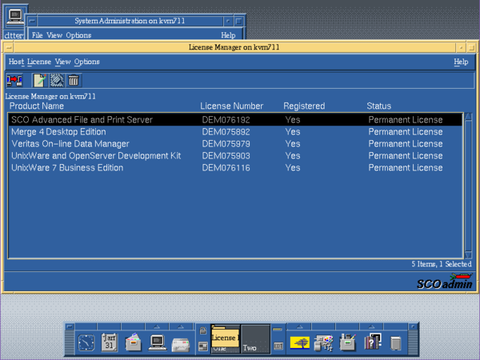The image size is (480, 360).
Task: Select UnixWare 7 Business Edition entry
Action: [235, 168]
